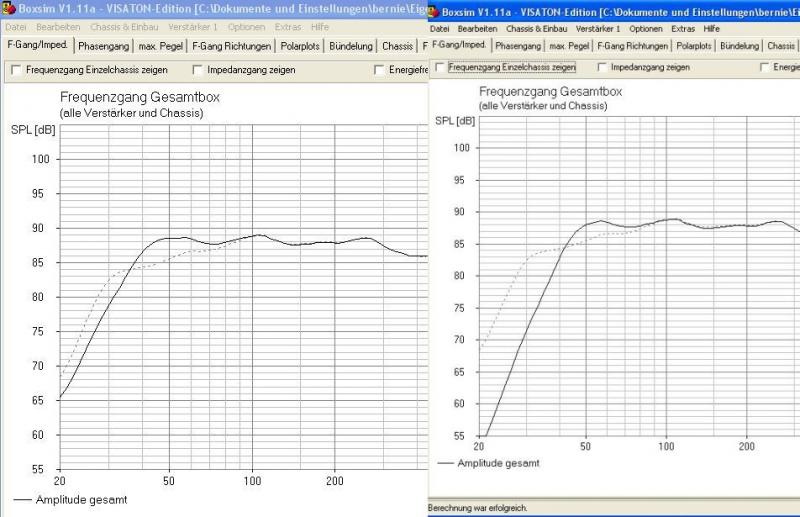This screenshot has width=800, height=517.
Task: Click the Boxsim app icon in left window title bar
Action: tap(9, 8)
